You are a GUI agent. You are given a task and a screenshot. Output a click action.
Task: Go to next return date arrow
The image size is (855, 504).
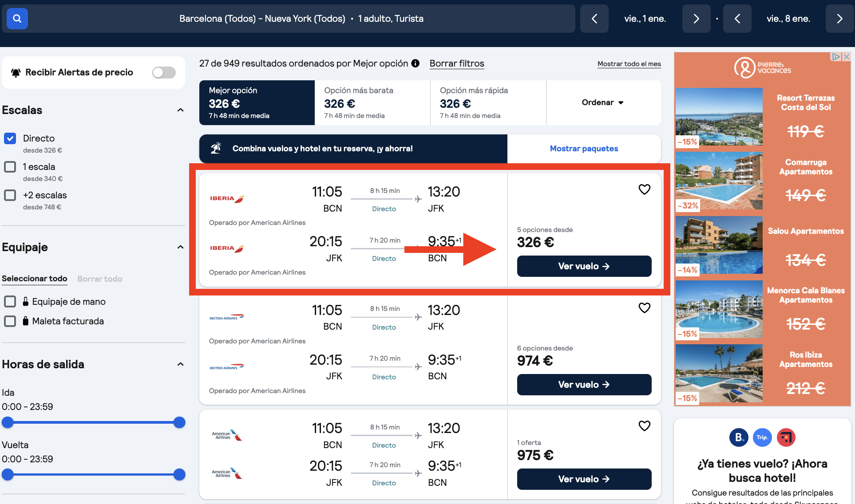(x=839, y=19)
